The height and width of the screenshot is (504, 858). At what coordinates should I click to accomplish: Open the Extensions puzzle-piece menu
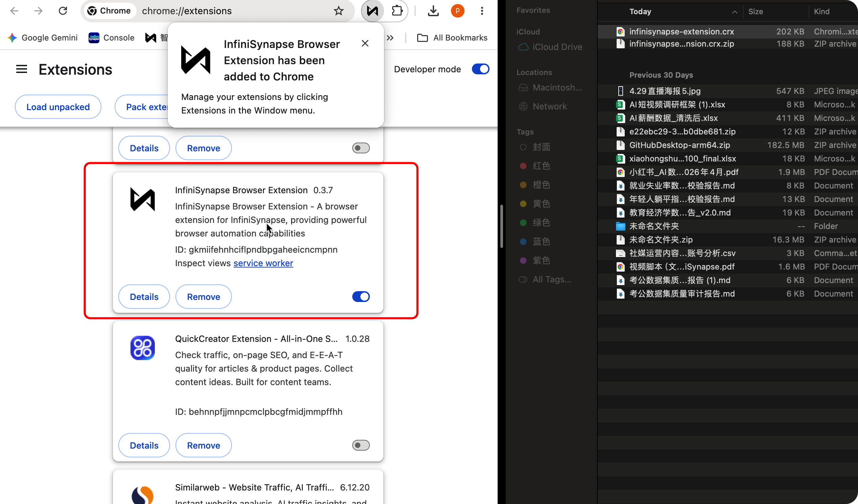[397, 11]
